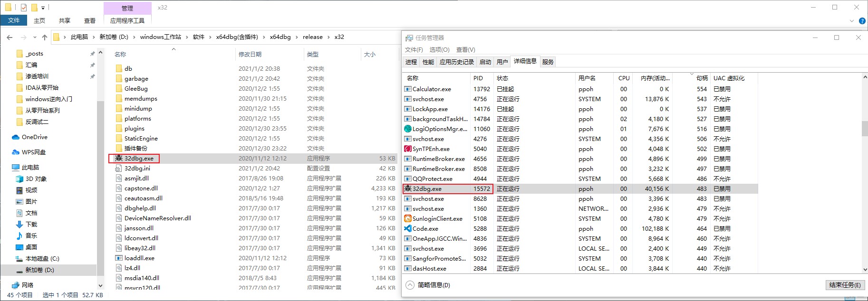Click the SunloginClient.exe process icon
This screenshot has height=301, width=868.
(407, 218)
